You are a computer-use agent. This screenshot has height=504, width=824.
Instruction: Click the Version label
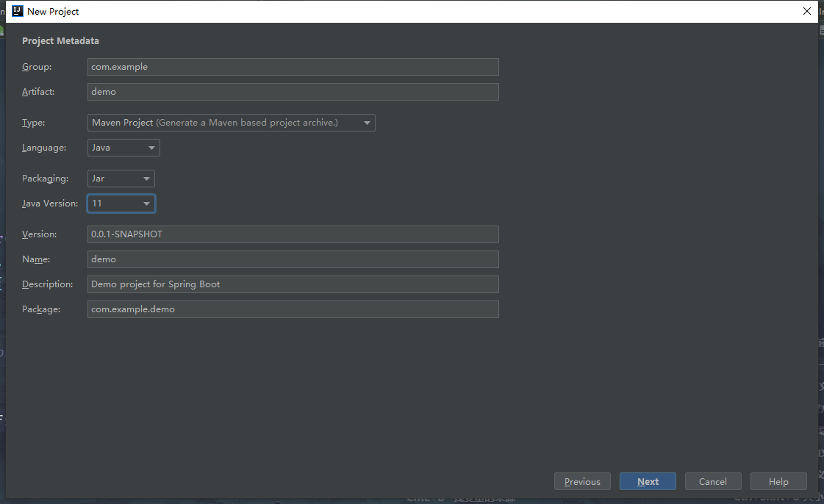pyautogui.click(x=40, y=234)
